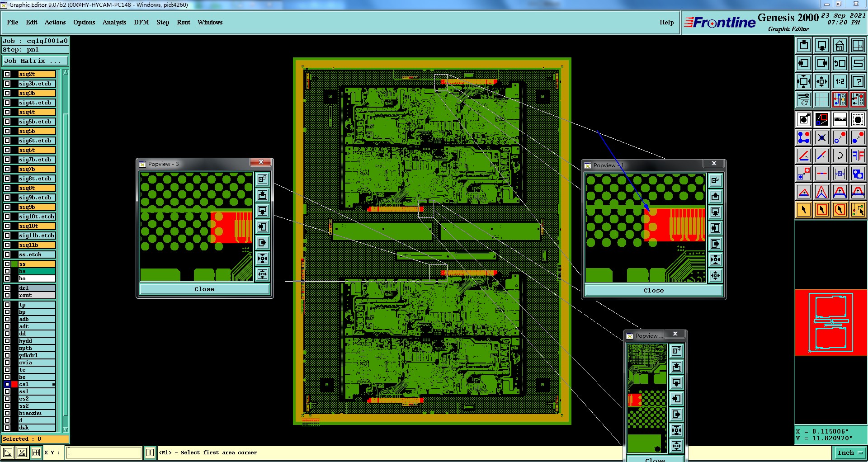Click the ruler measurement tool icon
868x462 pixels.
pos(840,119)
